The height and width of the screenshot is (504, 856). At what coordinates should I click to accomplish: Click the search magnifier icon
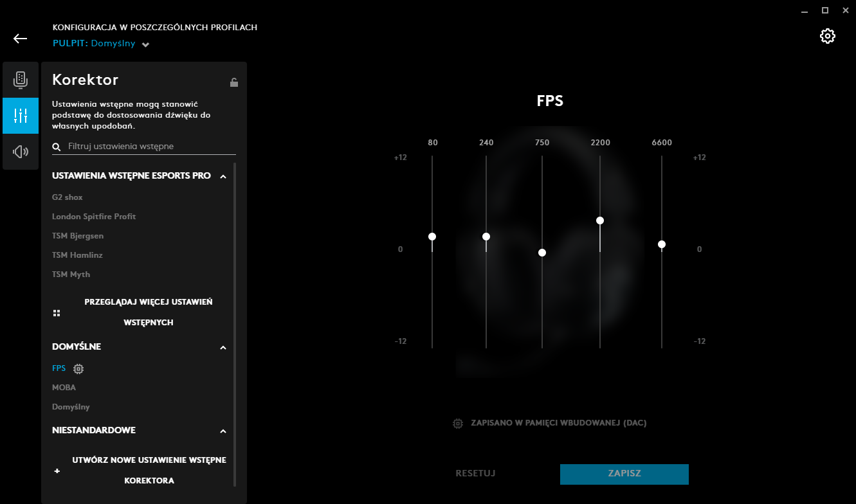[57, 147]
